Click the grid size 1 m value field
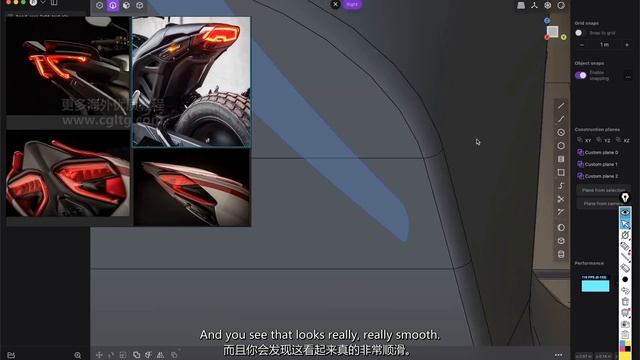Image resolution: width=640 pixels, height=360 pixels. tap(604, 44)
